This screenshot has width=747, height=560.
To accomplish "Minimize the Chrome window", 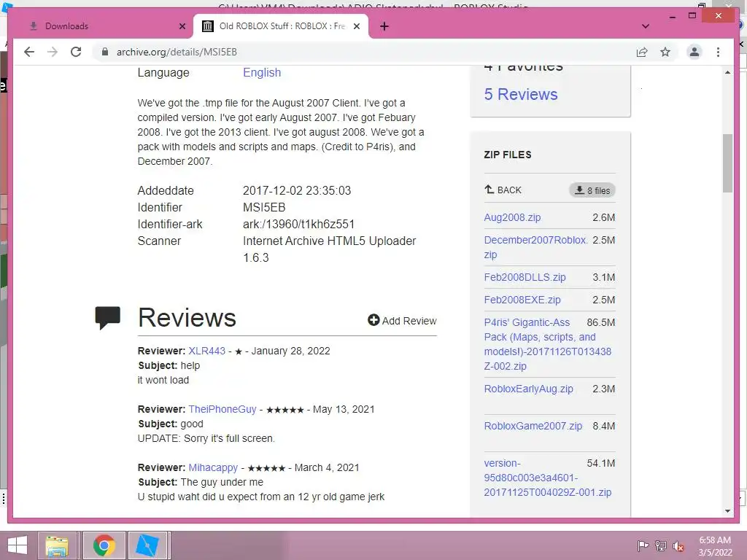I will tap(672, 16).
